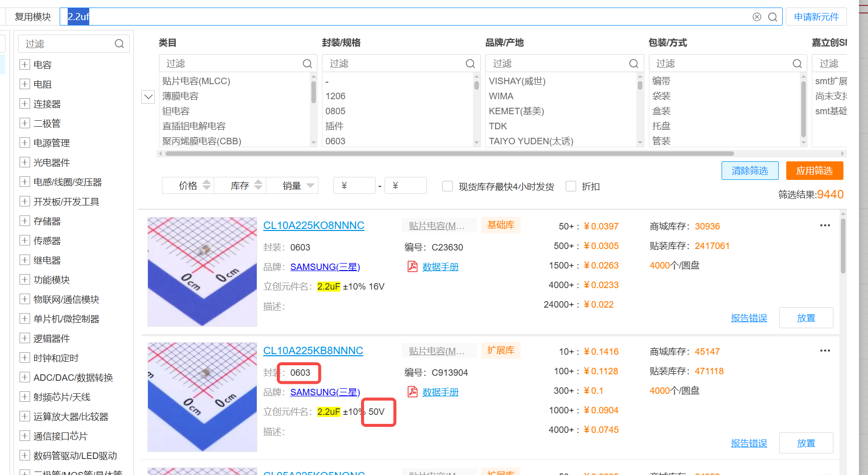Open more options menu for CL10A225KO8NNNC
Viewport: 868px width, 475px height.
click(x=825, y=225)
